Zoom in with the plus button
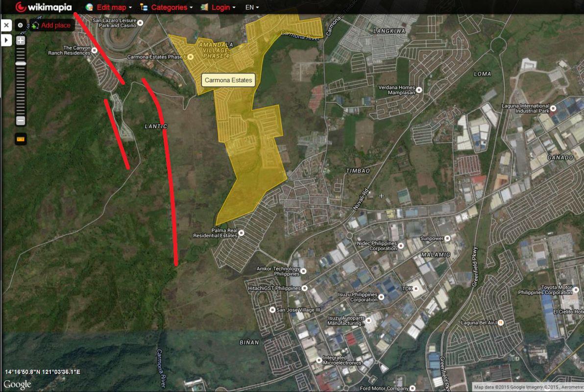 [21, 40]
